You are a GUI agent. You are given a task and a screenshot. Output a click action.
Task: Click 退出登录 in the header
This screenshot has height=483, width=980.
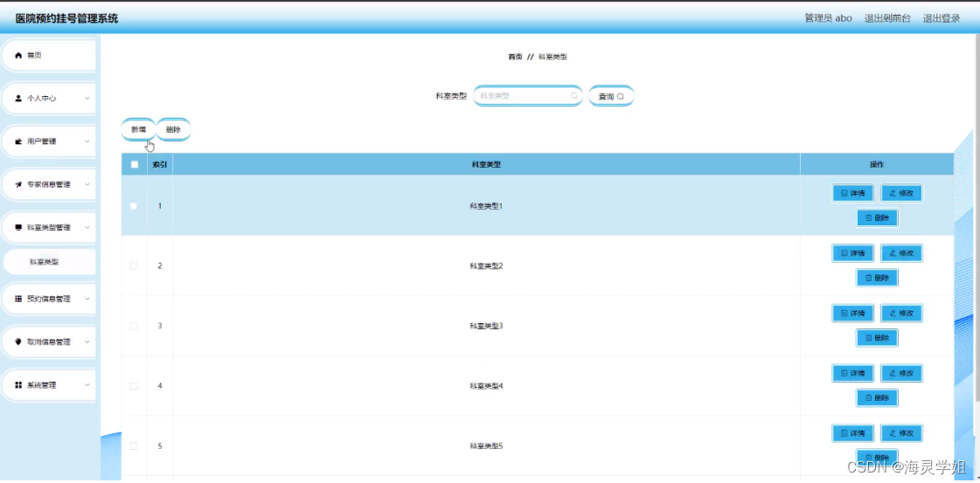pyautogui.click(x=942, y=18)
